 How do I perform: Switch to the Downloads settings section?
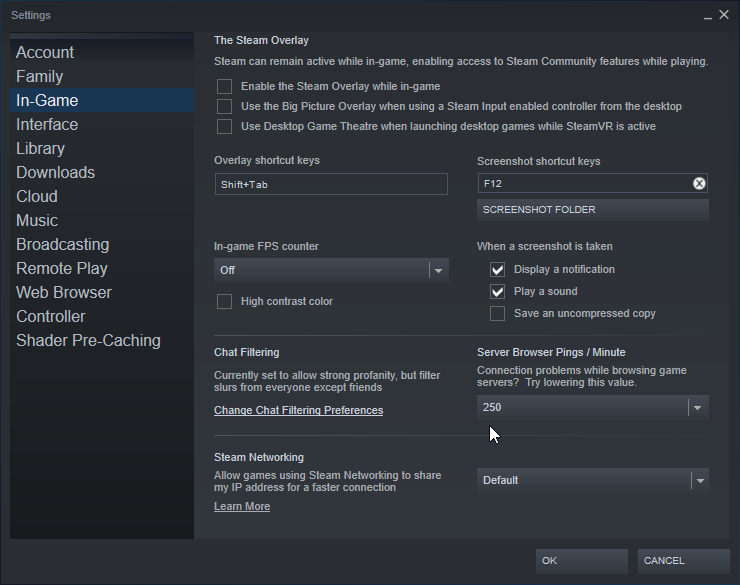tap(55, 173)
